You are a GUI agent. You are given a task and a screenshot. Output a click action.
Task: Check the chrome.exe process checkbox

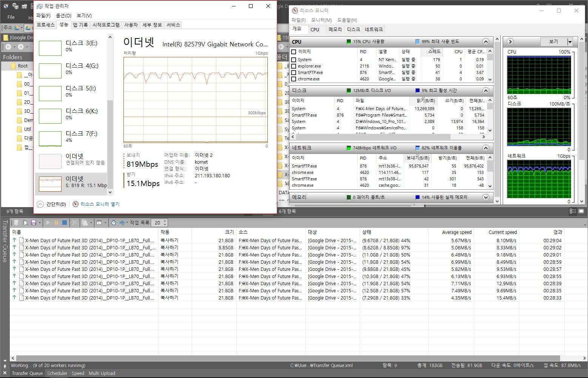(x=294, y=79)
